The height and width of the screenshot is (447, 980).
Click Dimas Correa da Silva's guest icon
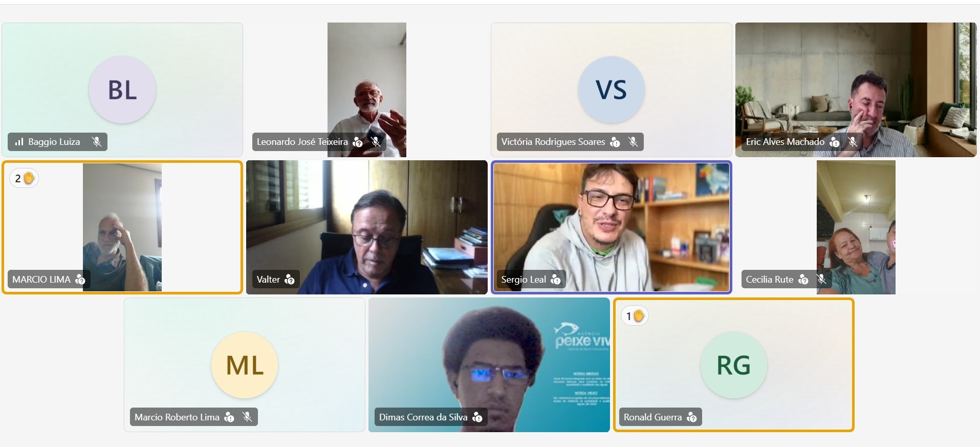point(477,417)
